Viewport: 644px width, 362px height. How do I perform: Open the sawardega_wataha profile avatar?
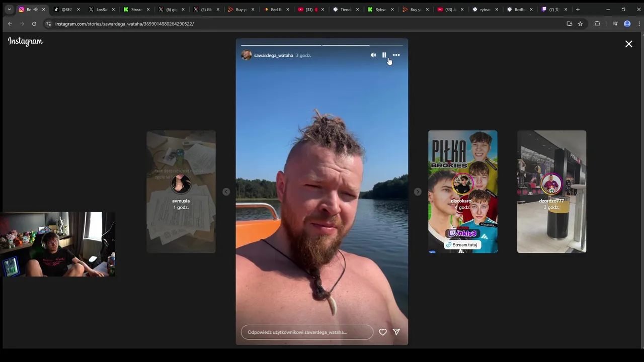click(x=247, y=55)
